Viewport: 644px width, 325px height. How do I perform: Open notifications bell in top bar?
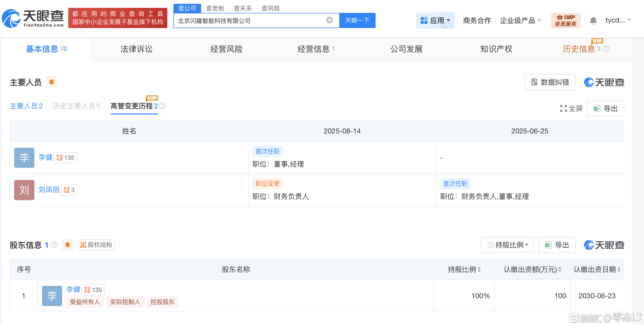(593, 20)
